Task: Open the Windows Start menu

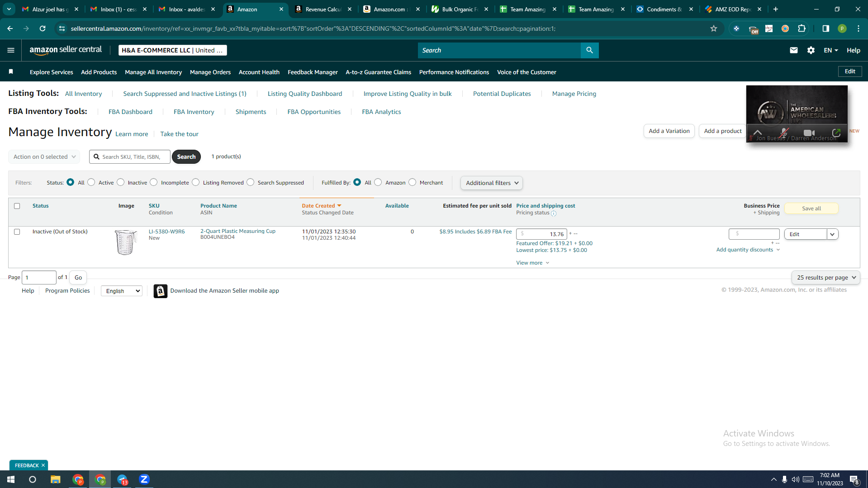Action: [11, 479]
